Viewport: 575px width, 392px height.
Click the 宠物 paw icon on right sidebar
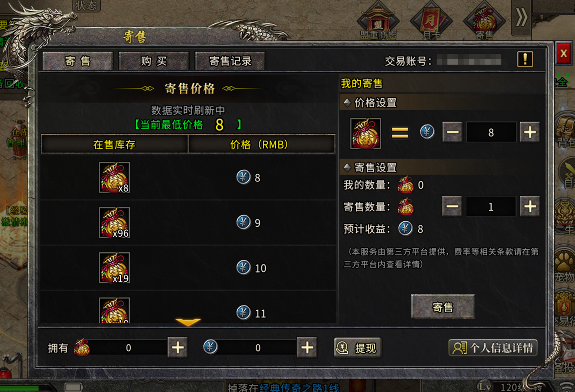[564, 265]
